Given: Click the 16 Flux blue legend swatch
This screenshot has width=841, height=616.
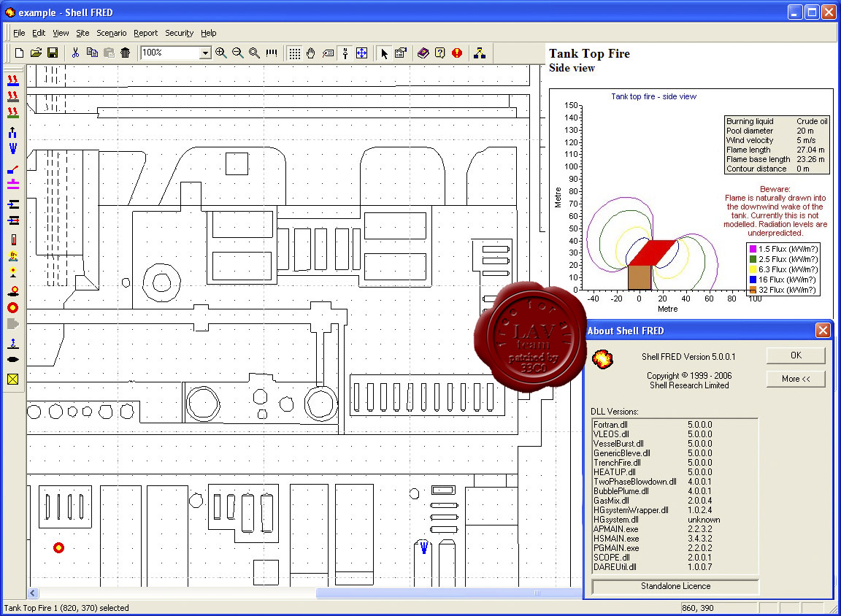Looking at the screenshot, I should point(753,280).
